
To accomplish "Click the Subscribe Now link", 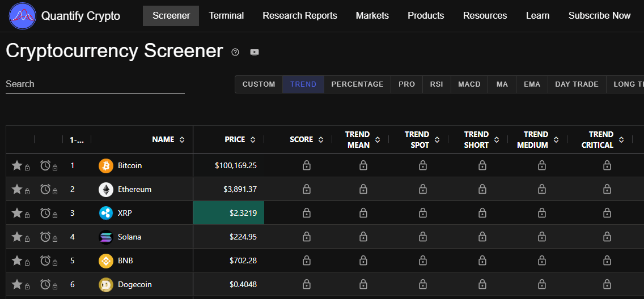I will pyautogui.click(x=599, y=16).
